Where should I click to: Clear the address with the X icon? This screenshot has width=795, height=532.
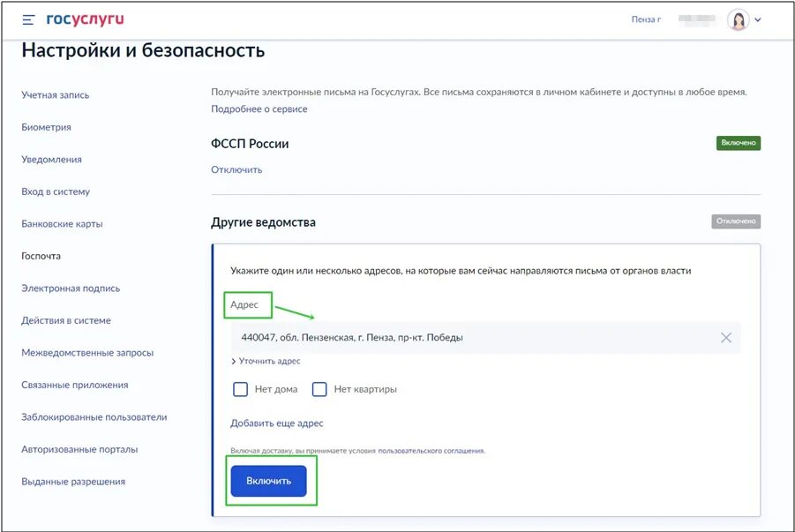click(x=726, y=337)
